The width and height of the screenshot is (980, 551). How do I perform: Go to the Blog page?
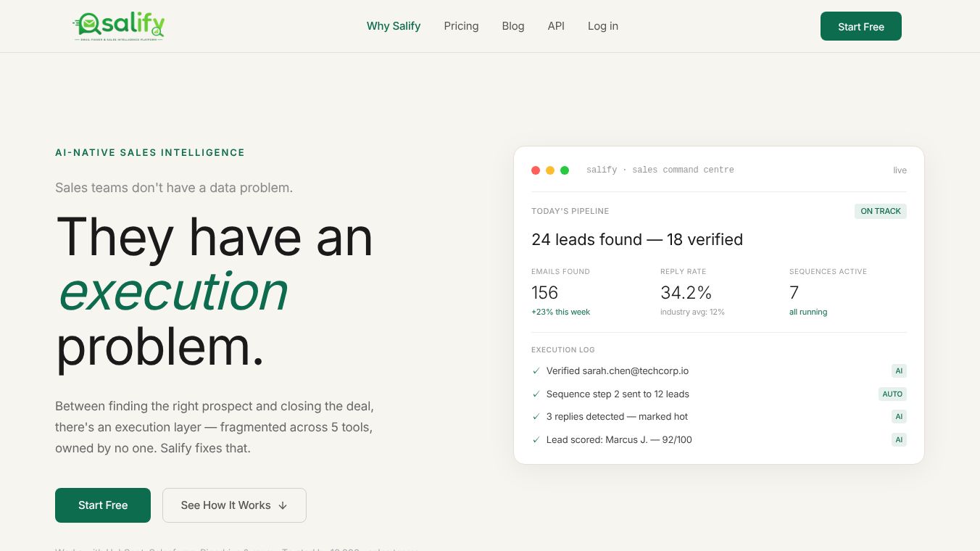pos(513,26)
